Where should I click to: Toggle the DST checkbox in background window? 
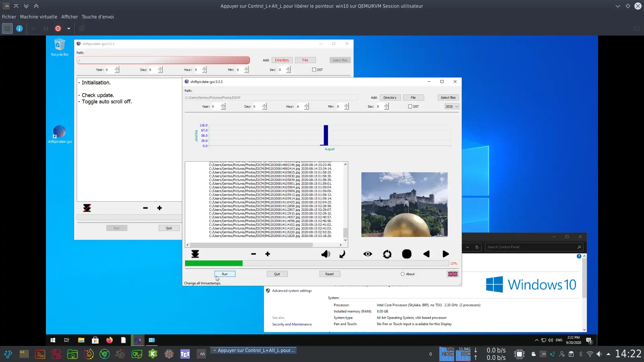coord(314,69)
